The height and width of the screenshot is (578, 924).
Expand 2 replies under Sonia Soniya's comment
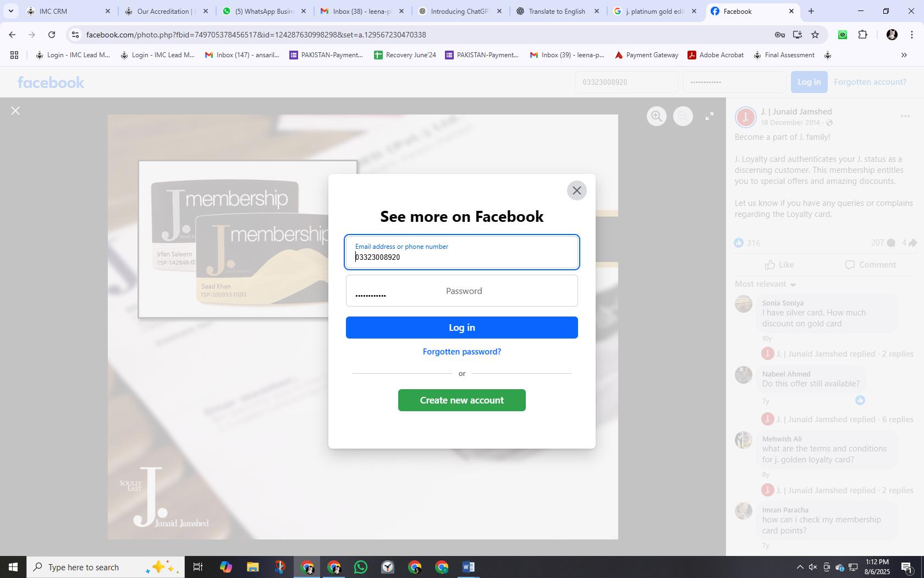point(844,354)
